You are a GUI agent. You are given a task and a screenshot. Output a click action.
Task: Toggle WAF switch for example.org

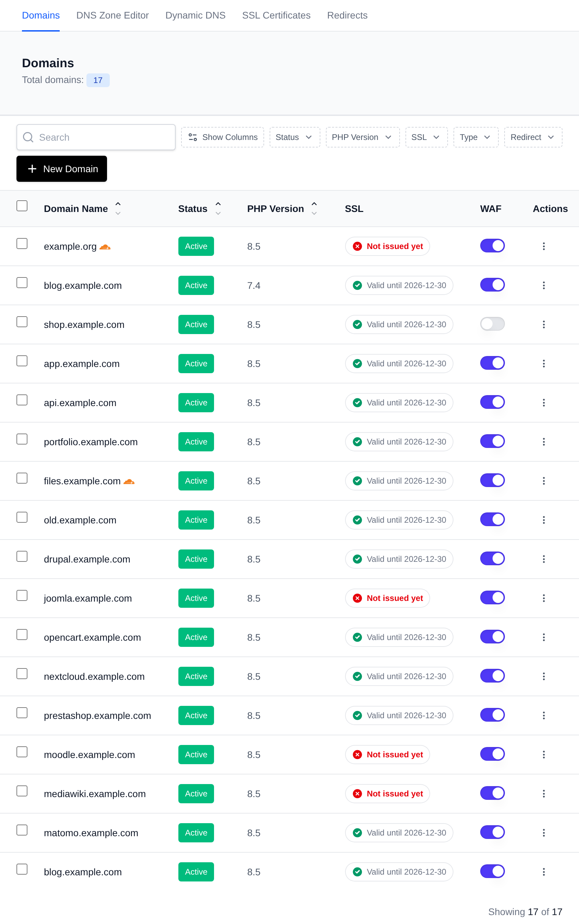pos(492,246)
